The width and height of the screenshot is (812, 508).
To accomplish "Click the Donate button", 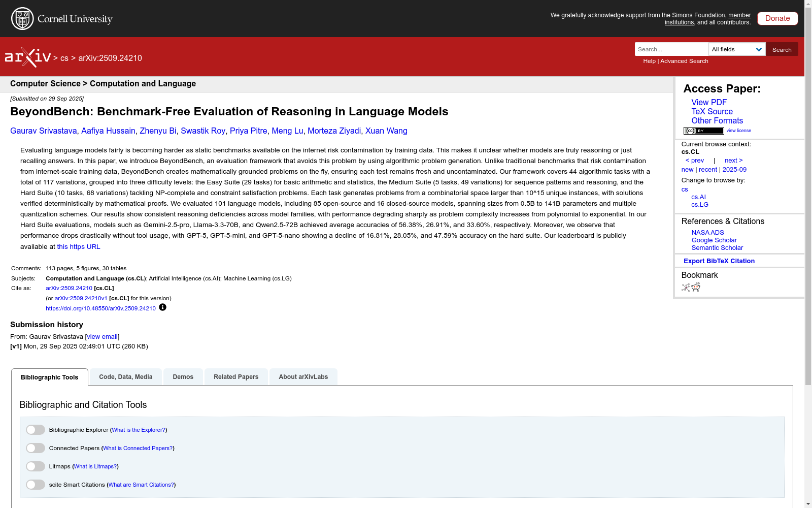I will [x=777, y=18].
